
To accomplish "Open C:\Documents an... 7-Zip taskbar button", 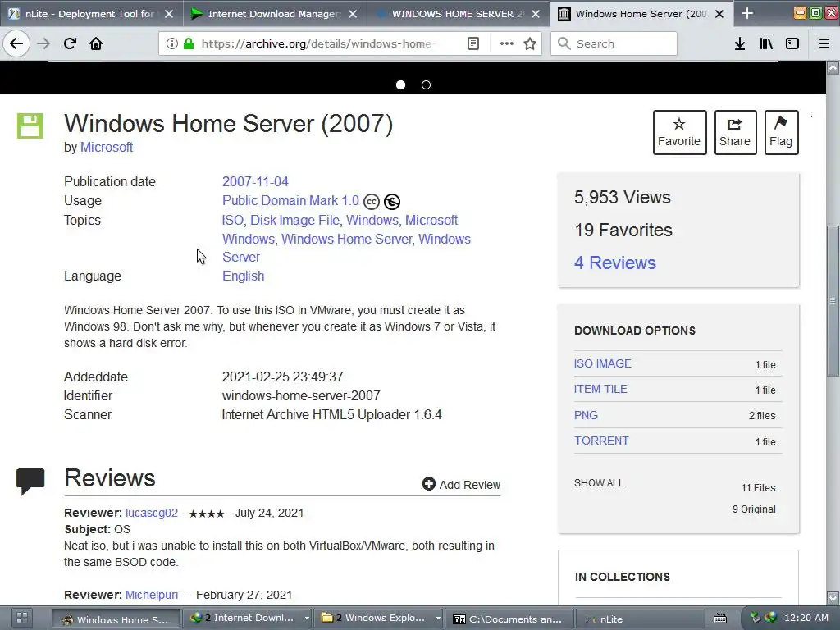I will tap(509, 619).
